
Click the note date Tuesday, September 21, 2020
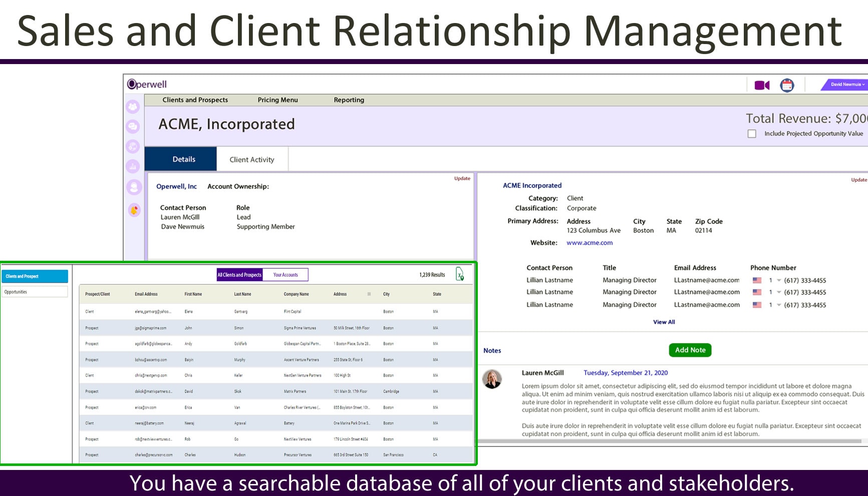coord(626,373)
